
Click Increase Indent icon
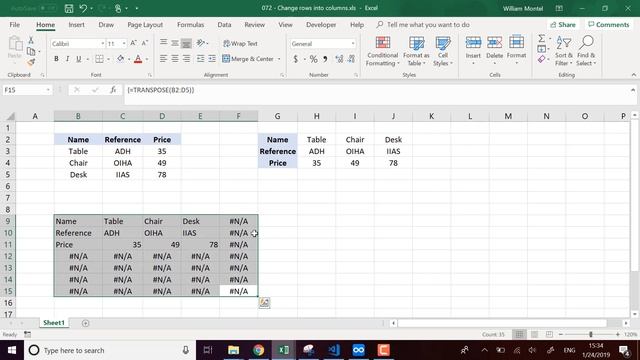212,59
